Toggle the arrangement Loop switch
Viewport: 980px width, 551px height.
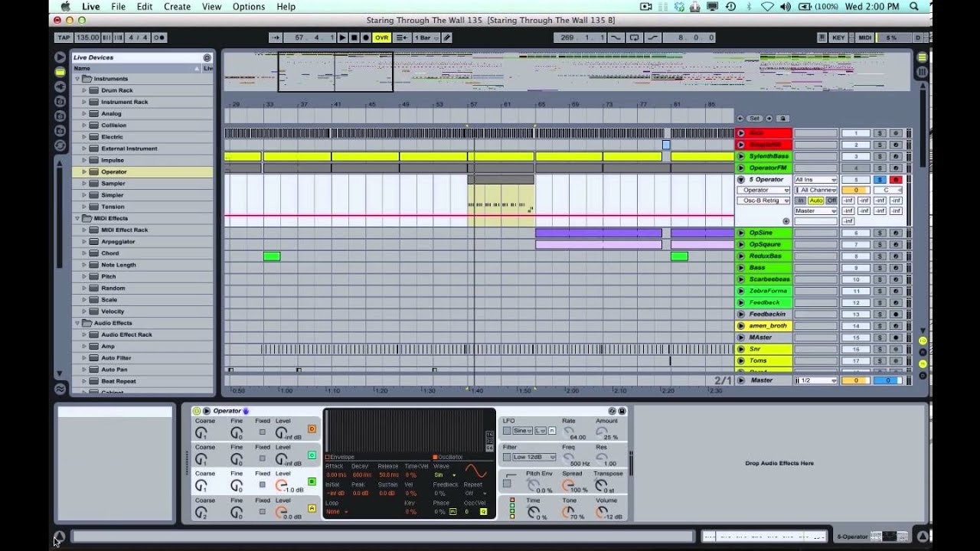pos(634,37)
